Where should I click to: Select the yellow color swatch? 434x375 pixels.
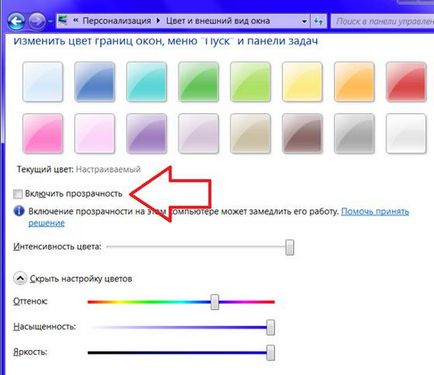coord(302,82)
